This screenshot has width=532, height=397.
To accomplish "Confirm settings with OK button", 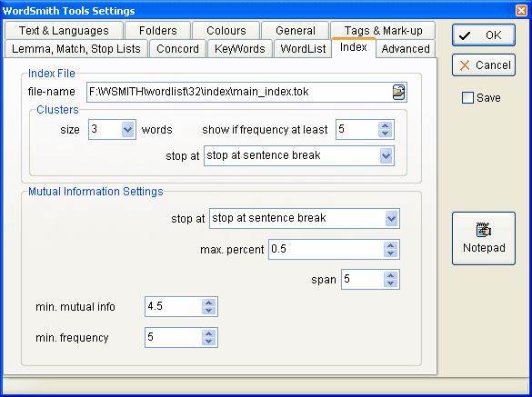I will (484, 35).
